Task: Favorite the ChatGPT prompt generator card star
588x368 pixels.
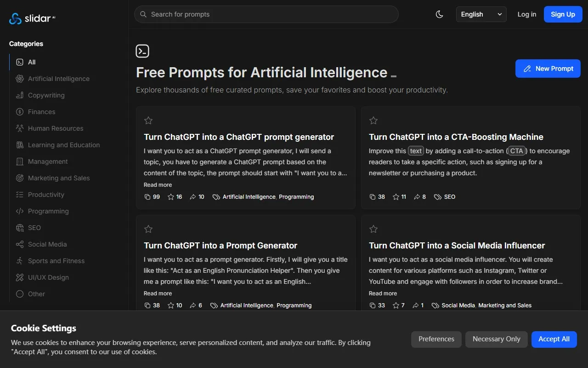Action: 148,121
